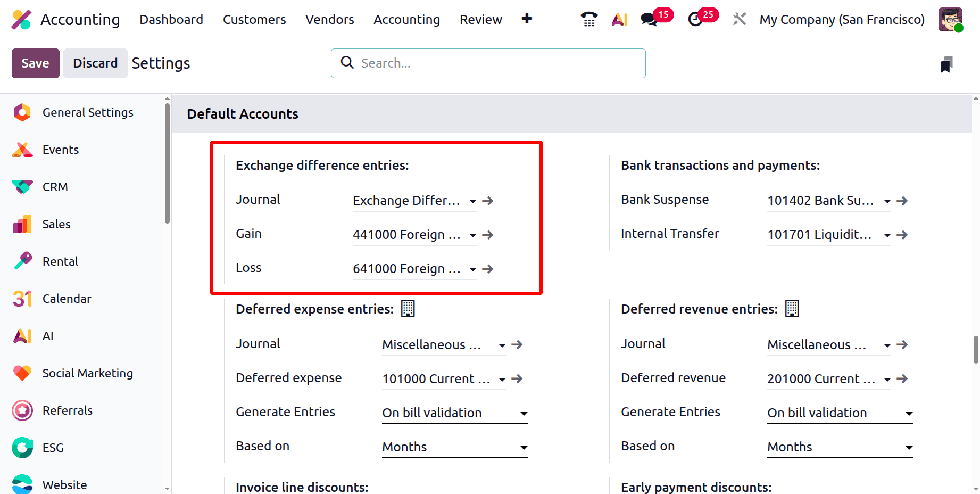
Task: Select the CRM app in the sidebar
Action: 54,187
